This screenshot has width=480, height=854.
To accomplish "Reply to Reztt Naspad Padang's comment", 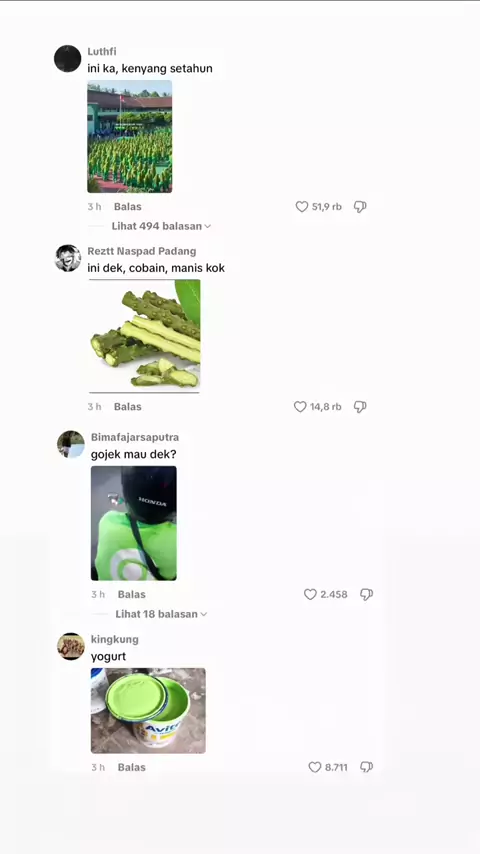I will click(x=127, y=406).
